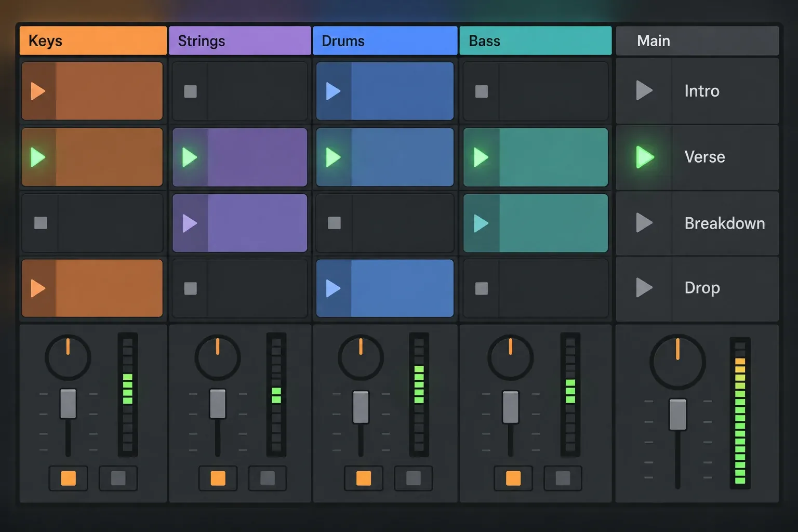The height and width of the screenshot is (532, 798).
Task: Toggle the orange activator button on Drums track
Action: (364, 478)
